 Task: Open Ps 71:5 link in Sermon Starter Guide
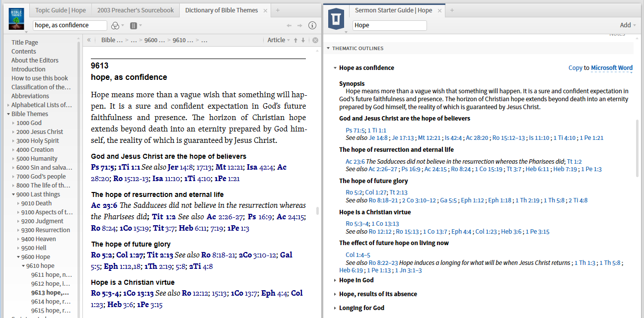click(x=354, y=130)
